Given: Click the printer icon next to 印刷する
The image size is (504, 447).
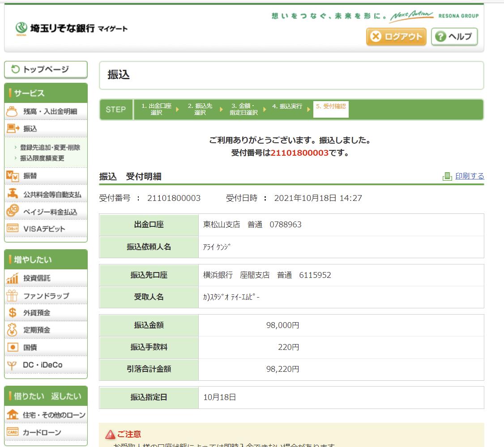Looking at the screenshot, I should click(x=447, y=176).
